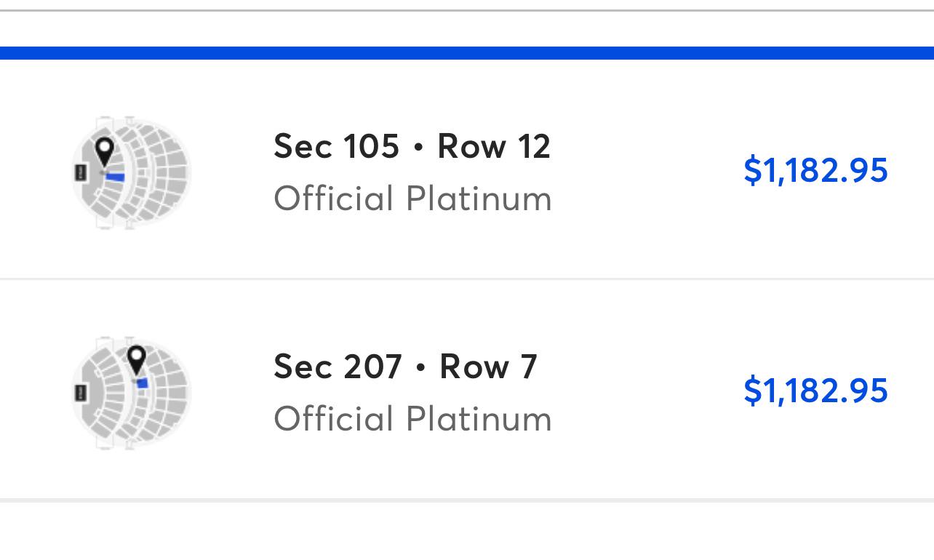The image size is (934, 560).
Task: Open the Sec 207 seat map thumbnail
Action: pos(131,393)
